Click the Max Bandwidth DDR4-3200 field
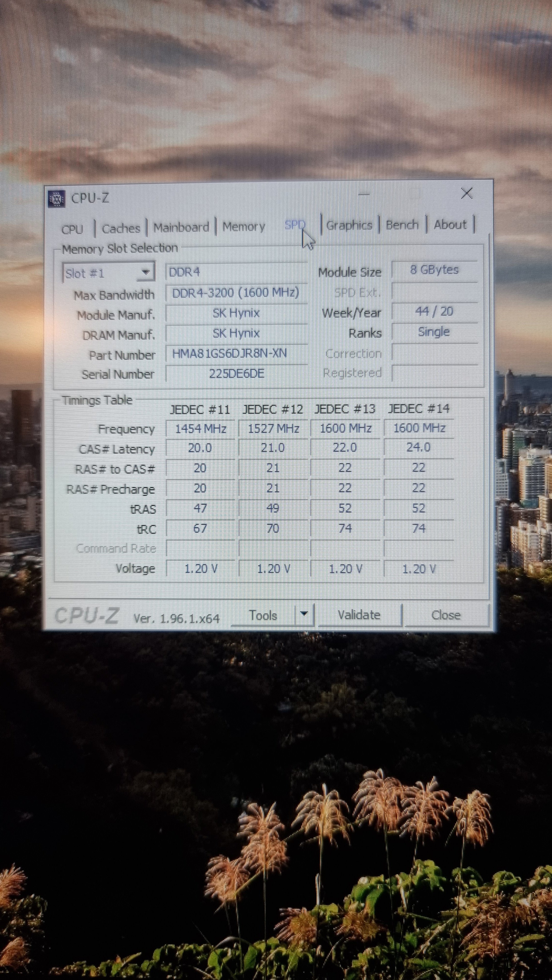552x980 pixels. (236, 293)
